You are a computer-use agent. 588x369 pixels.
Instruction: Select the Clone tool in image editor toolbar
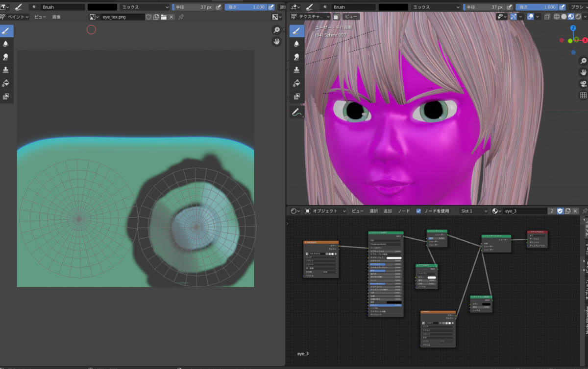pyautogui.click(x=6, y=70)
